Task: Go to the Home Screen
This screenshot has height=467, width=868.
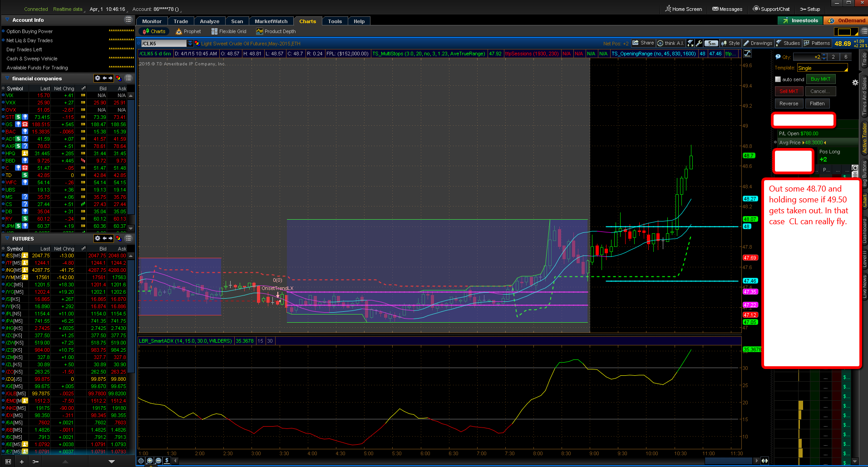Action: pyautogui.click(x=683, y=9)
